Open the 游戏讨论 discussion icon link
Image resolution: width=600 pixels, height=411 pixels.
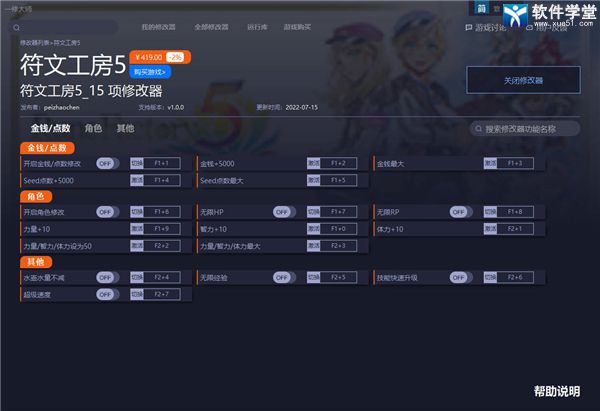point(469,28)
